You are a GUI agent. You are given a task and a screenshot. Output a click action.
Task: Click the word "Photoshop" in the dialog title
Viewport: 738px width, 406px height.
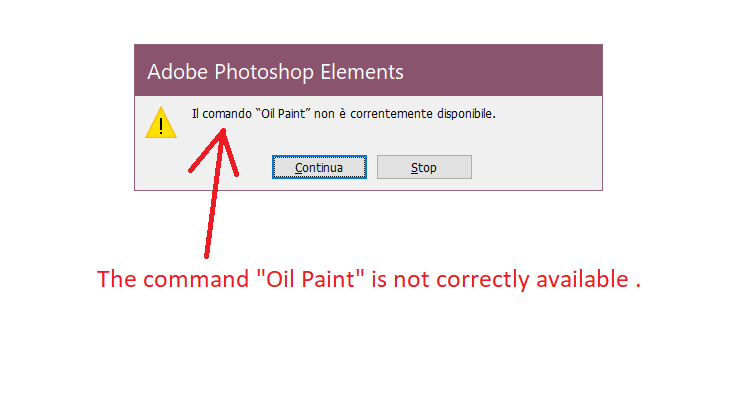[x=264, y=73]
